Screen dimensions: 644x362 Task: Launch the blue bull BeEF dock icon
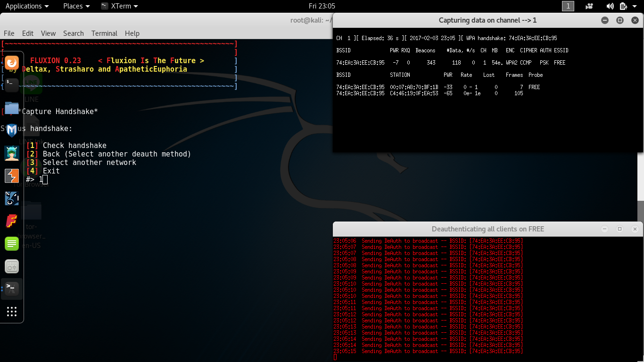(12, 198)
